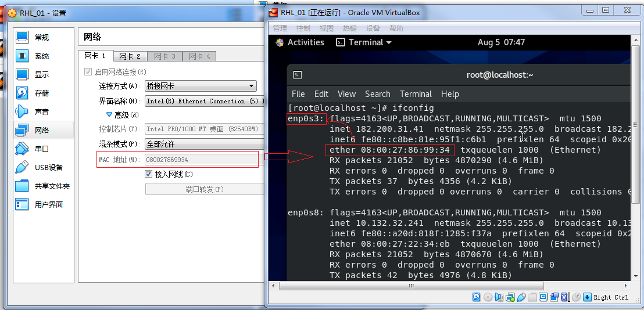Screen dimensions: 644x310
Task: Click the hard disk activity status icon
Action: coord(477,297)
